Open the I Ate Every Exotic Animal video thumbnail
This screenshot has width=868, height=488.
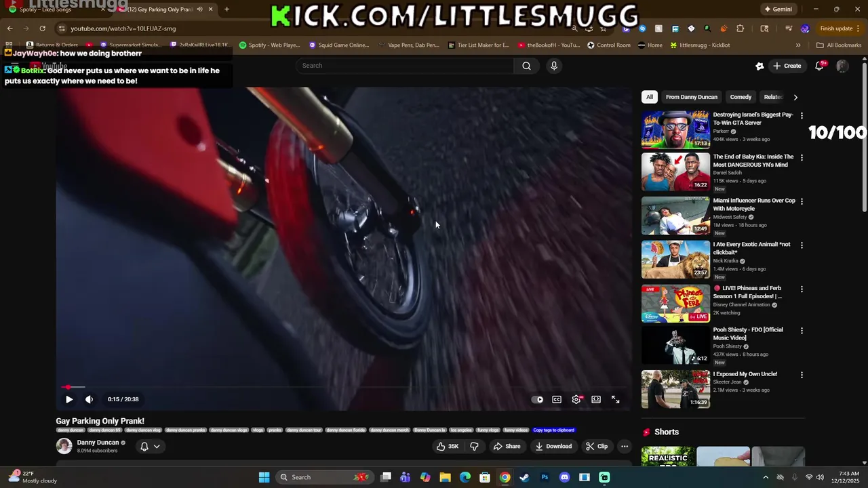(675, 260)
